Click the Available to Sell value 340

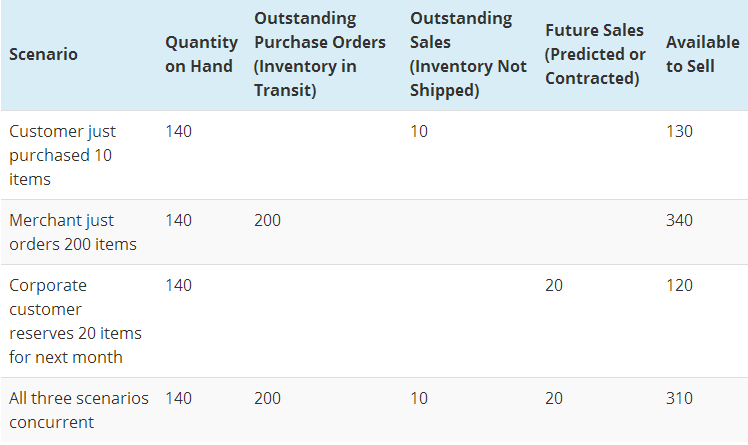pyautogui.click(x=679, y=220)
